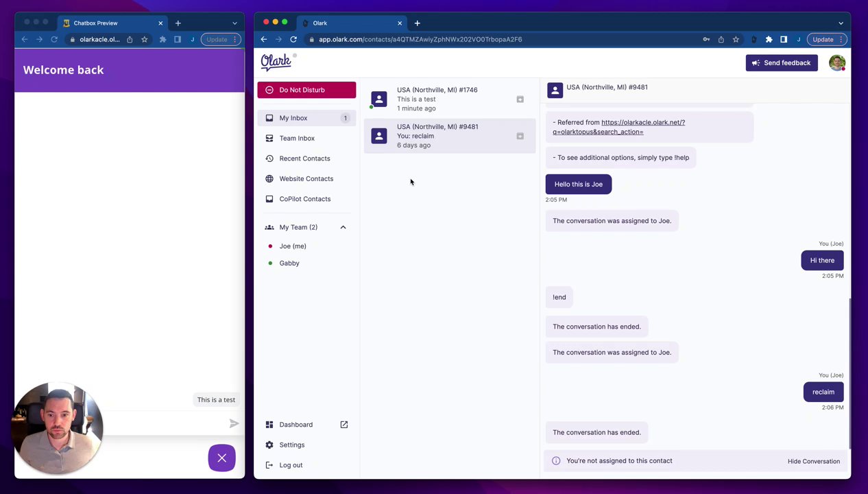Open the password key icon in the Olark address bar
This screenshot has height=494, width=868.
click(x=706, y=39)
